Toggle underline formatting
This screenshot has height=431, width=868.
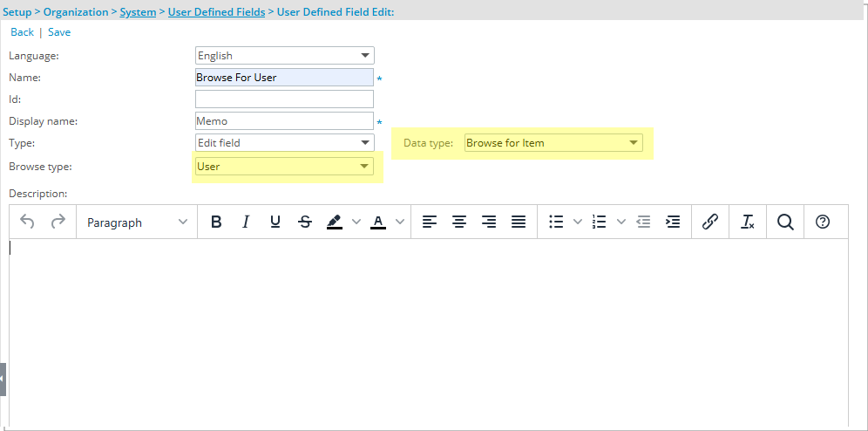(x=275, y=222)
